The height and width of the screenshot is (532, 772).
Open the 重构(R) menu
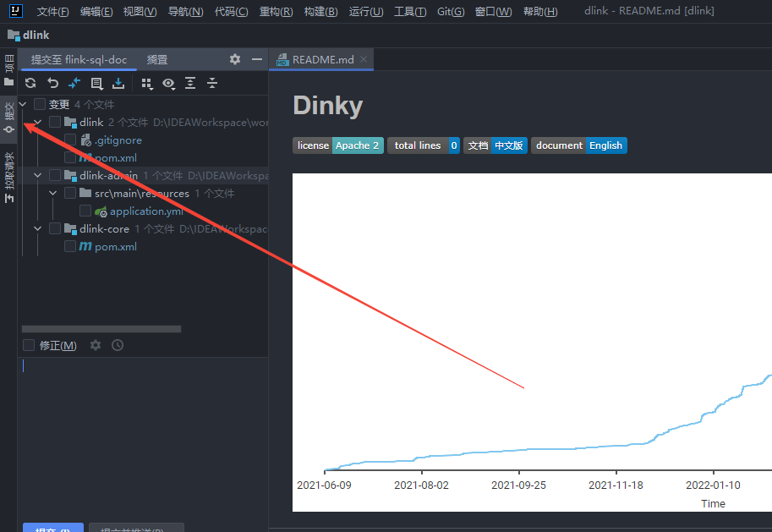pos(276,11)
